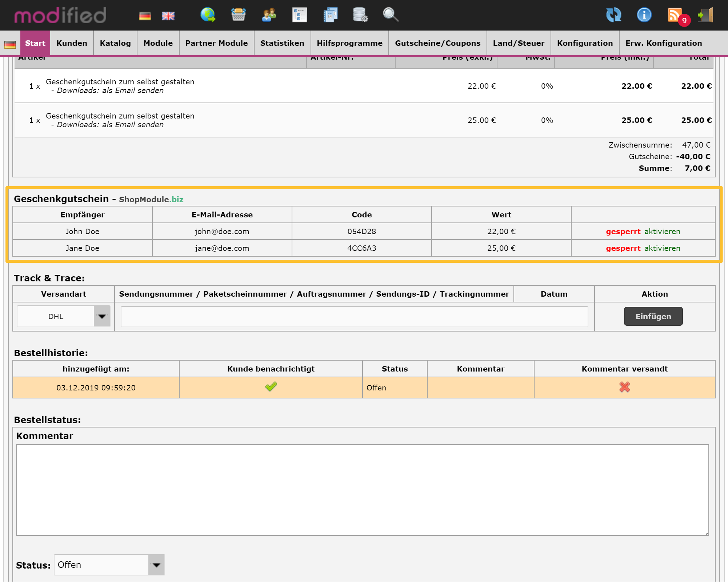Screen dimensions: 728x582
Task: Select the Gutscheine/Coupons menu tab
Action: [437, 43]
